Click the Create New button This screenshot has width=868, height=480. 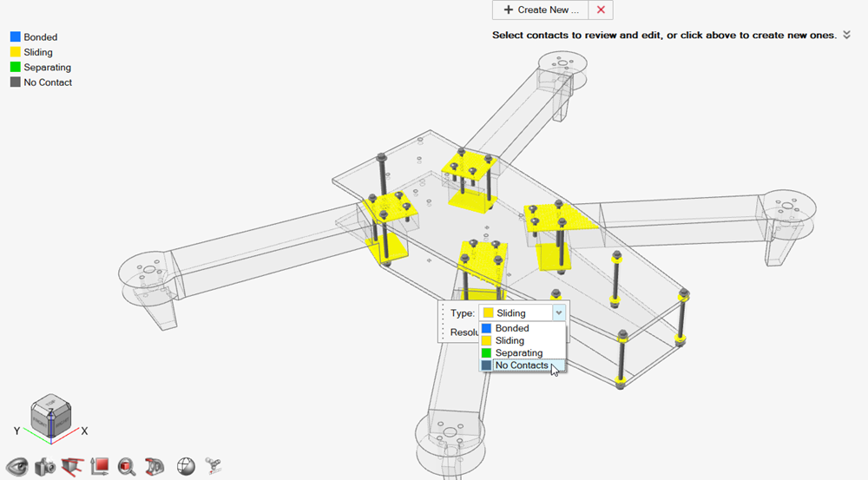[x=540, y=10]
